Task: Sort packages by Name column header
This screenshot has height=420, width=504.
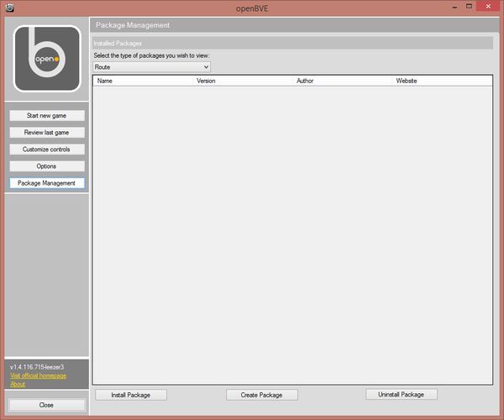Action: [x=143, y=81]
